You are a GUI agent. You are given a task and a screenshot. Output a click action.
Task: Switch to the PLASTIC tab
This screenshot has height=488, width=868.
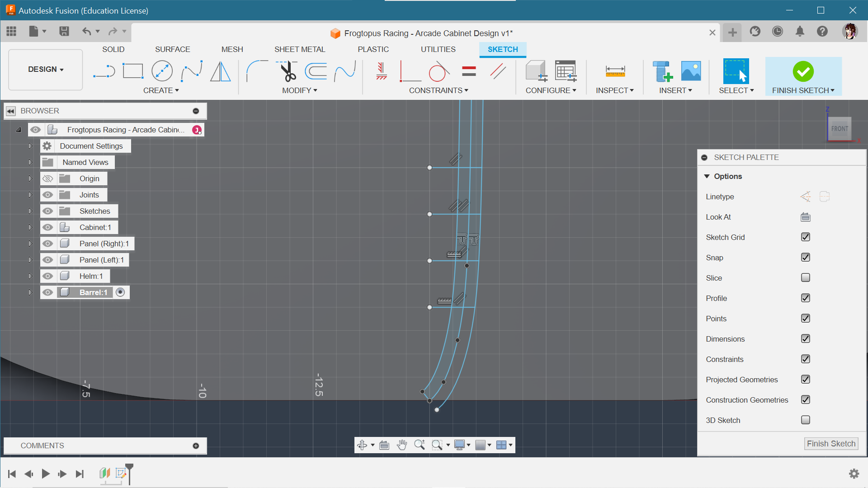tap(373, 49)
